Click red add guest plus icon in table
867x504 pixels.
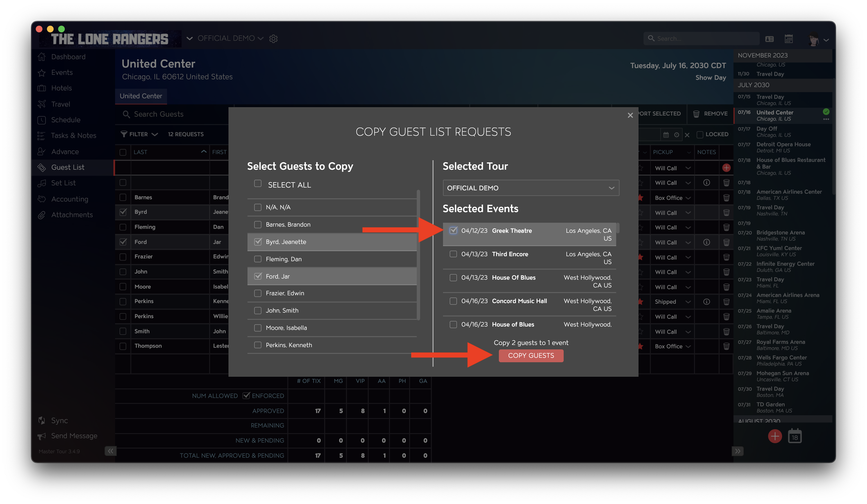(x=726, y=168)
